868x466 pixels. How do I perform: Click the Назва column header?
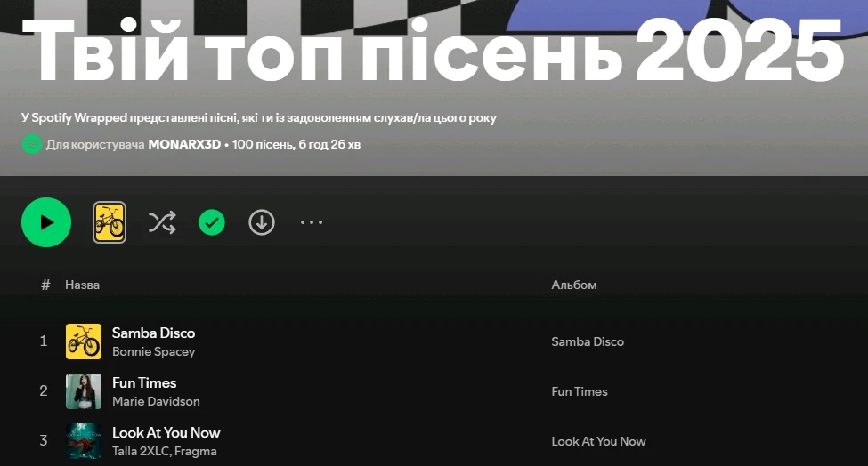(83, 285)
